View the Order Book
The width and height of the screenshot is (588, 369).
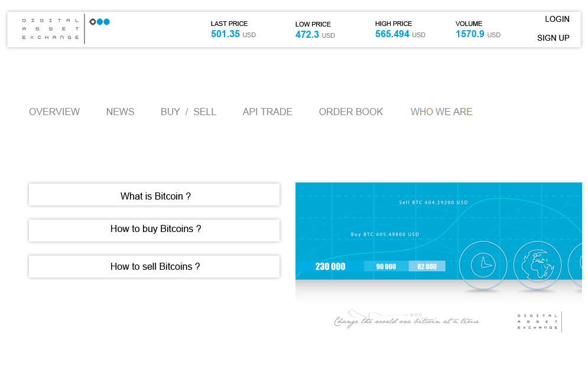[351, 112]
